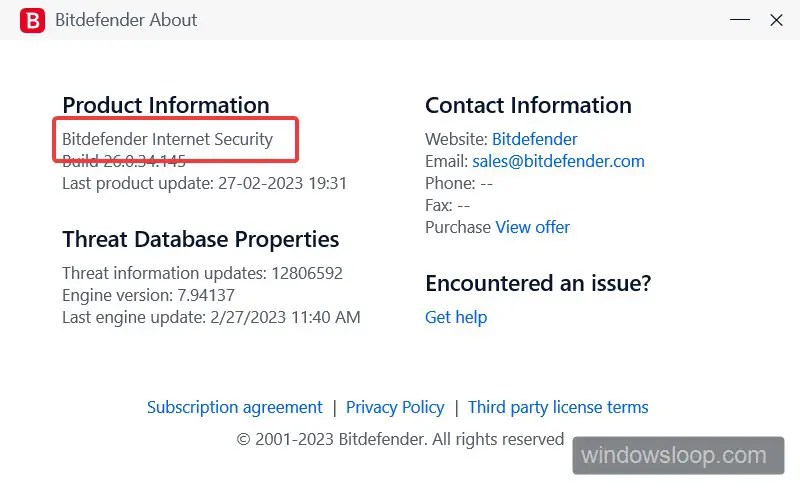Click the Get help link
800x490 pixels.
point(456,317)
